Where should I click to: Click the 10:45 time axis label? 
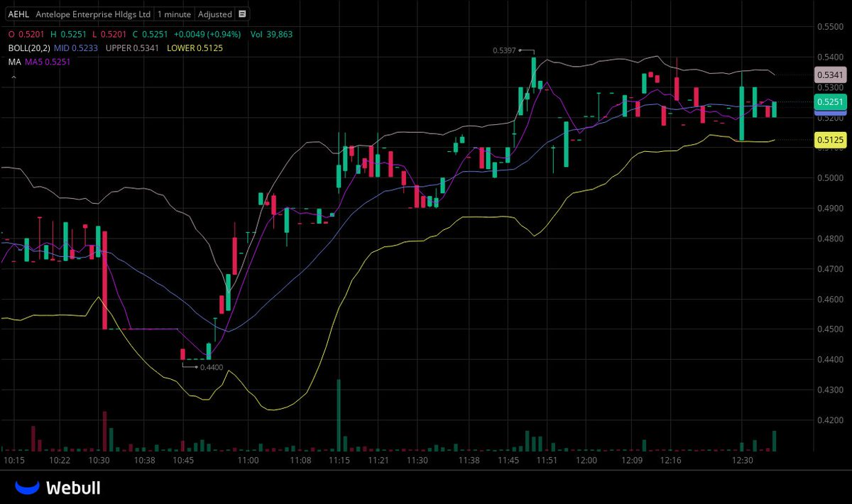[x=184, y=461]
